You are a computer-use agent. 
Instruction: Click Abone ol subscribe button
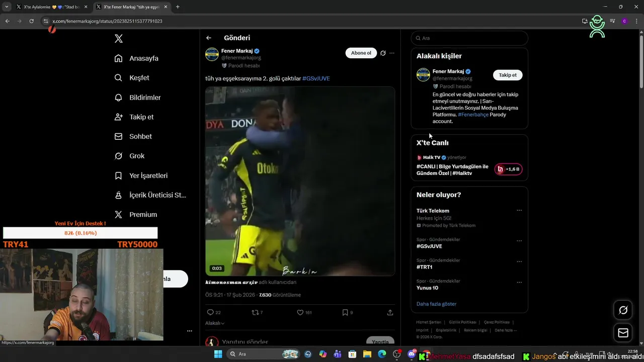[361, 53]
